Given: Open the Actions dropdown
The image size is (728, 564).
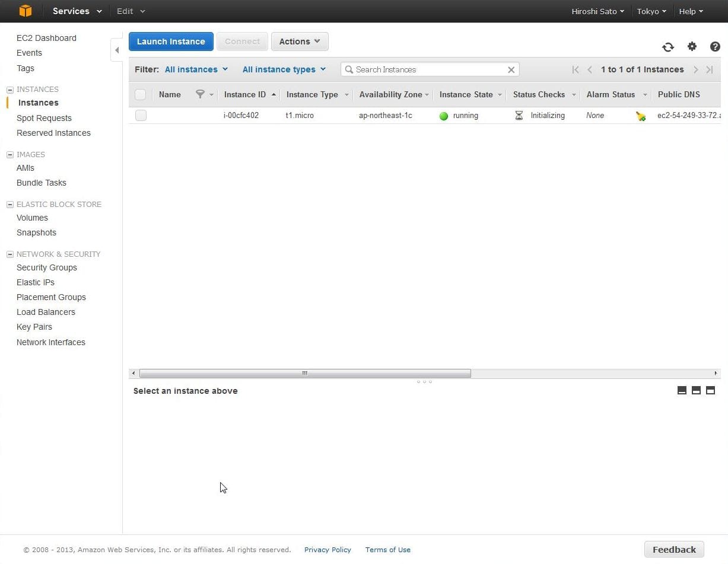Looking at the screenshot, I should click(300, 42).
